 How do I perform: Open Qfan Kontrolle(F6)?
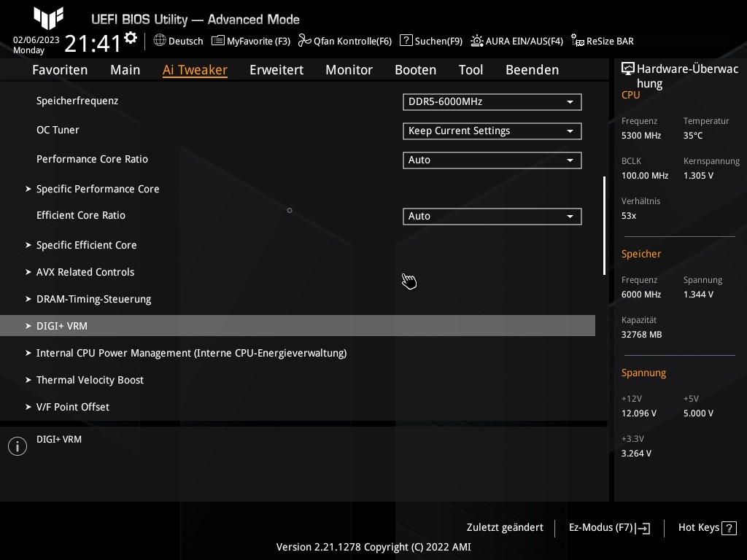tap(345, 41)
